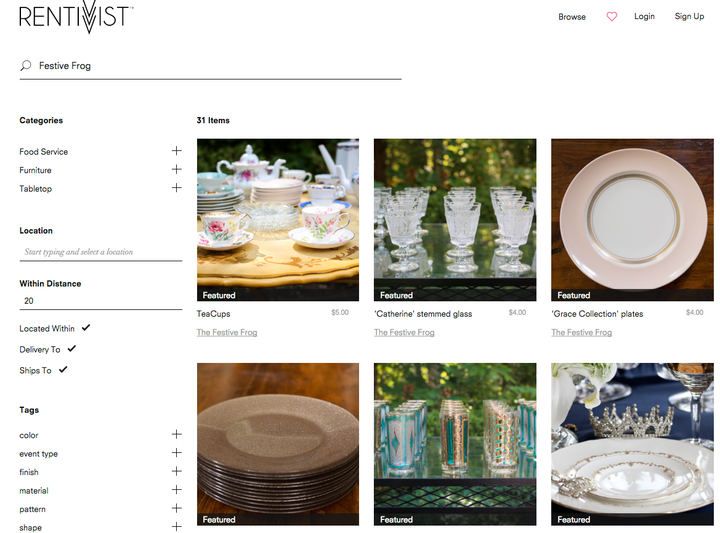This screenshot has height=533, width=720.
Task: Expand the material tag filter
Action: [176, 490]
